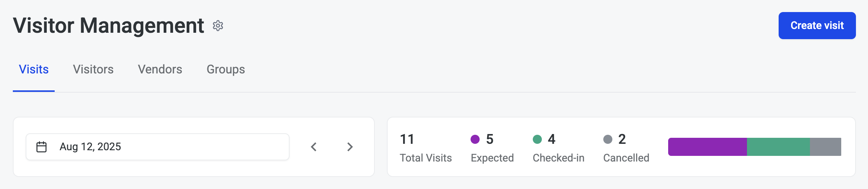Click the Checked-in visits label
Viewport: 868px width, 189px height.
point(558,158)
